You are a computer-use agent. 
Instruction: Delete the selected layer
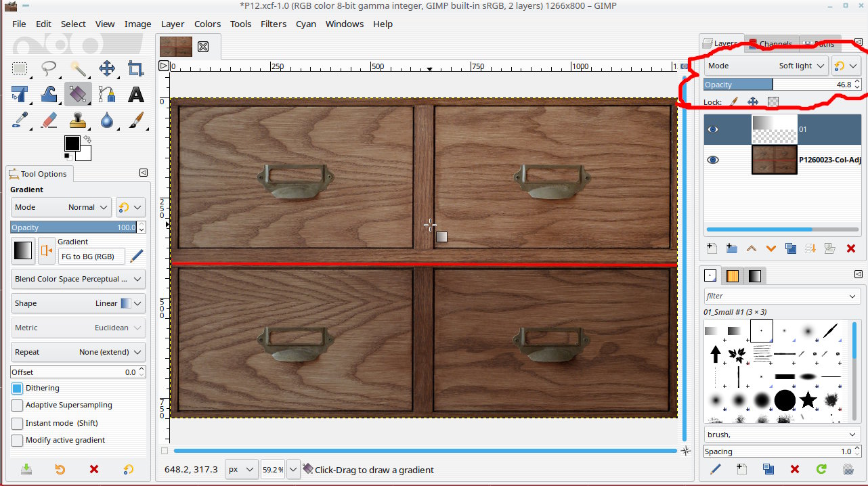coord(851,248)
